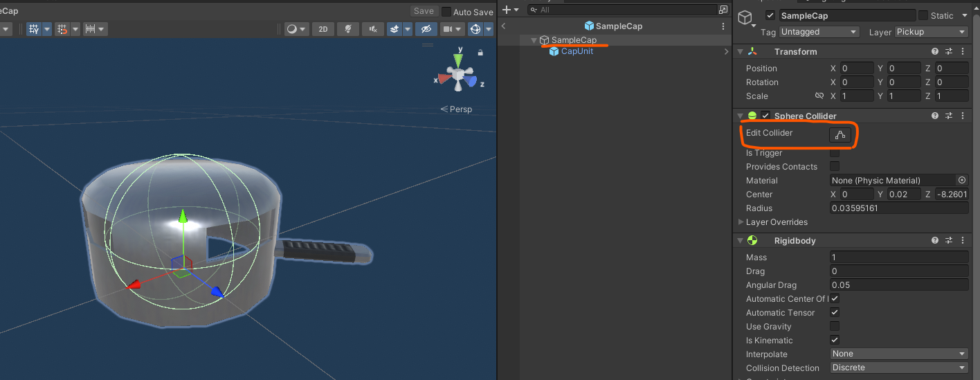Enable the Auto Save checkbox
The image size is (980, 380).
point(446,12)
